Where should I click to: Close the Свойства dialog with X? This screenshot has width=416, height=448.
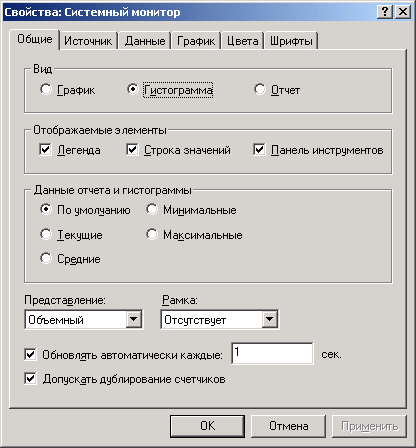(403, 12)
